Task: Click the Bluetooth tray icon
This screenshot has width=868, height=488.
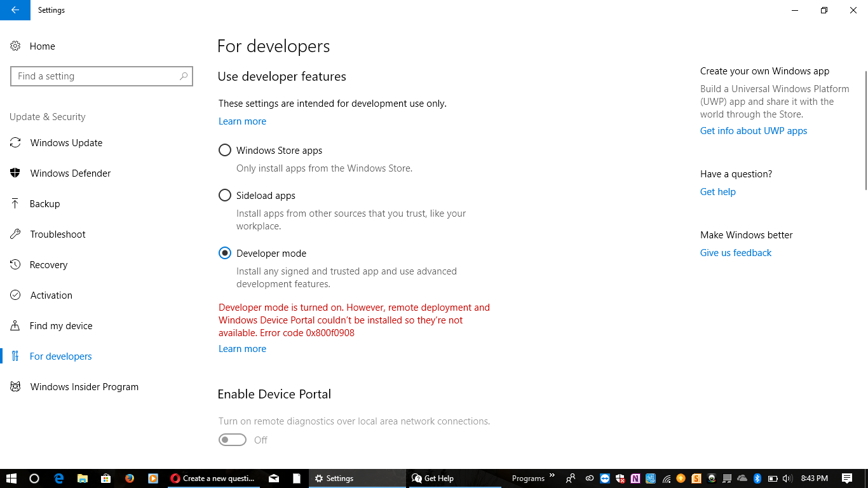Action: (x=757, y=478)
